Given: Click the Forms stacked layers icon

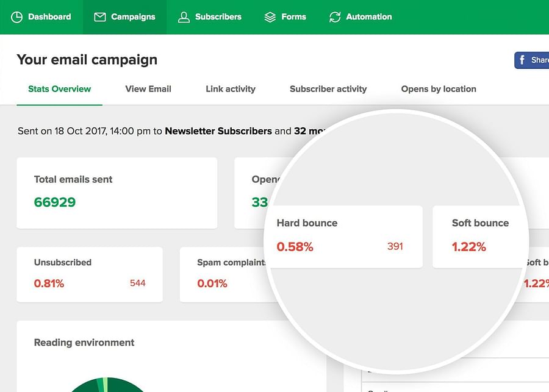Looking at the screenshot, I should [270, 17].
